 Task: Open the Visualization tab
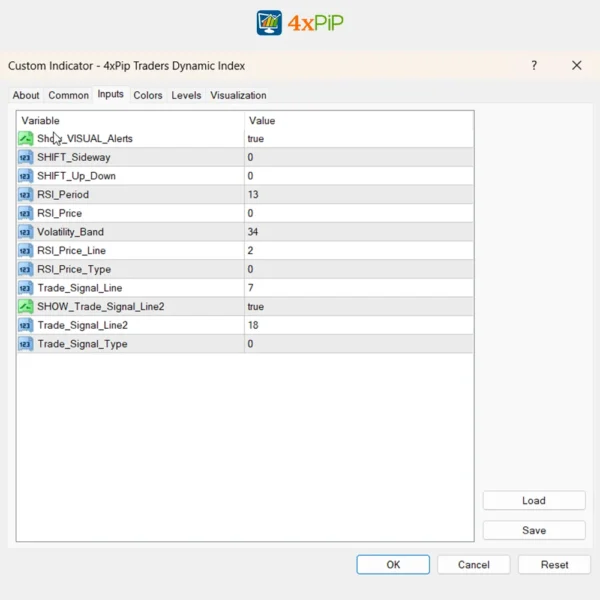click(238, 96)
